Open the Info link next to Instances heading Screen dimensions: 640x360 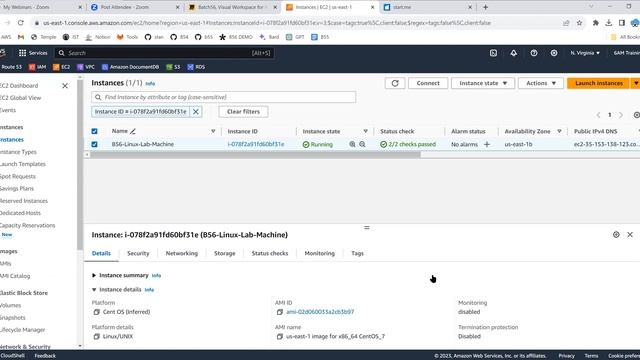tap(150, 84)
